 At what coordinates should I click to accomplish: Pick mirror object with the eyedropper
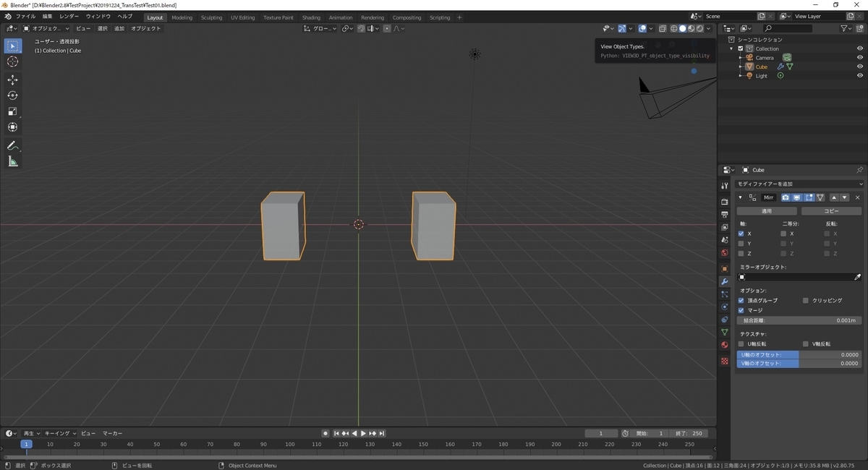point(858,278)
